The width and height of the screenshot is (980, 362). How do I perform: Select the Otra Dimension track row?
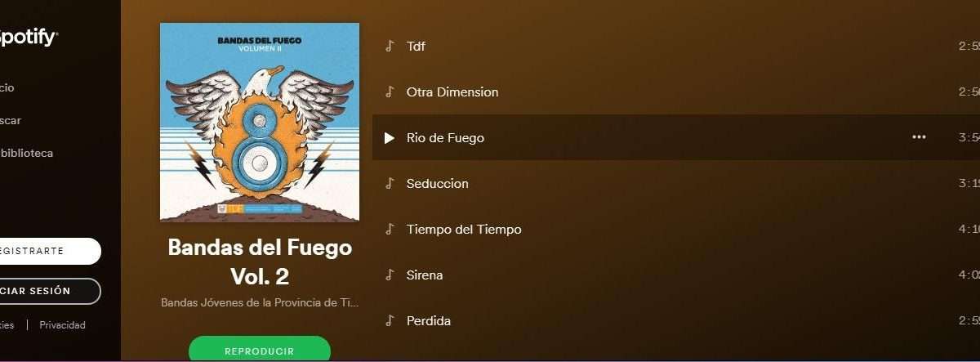pyautogui.click(x=676, y=92)
